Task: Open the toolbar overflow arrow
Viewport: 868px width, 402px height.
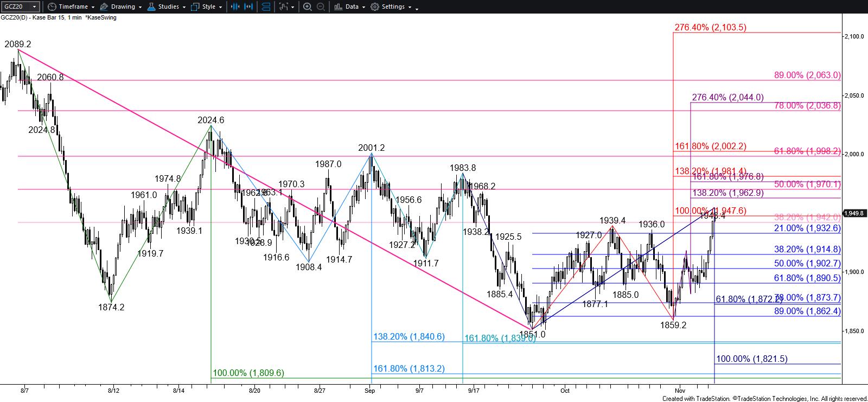Action: 417,7
